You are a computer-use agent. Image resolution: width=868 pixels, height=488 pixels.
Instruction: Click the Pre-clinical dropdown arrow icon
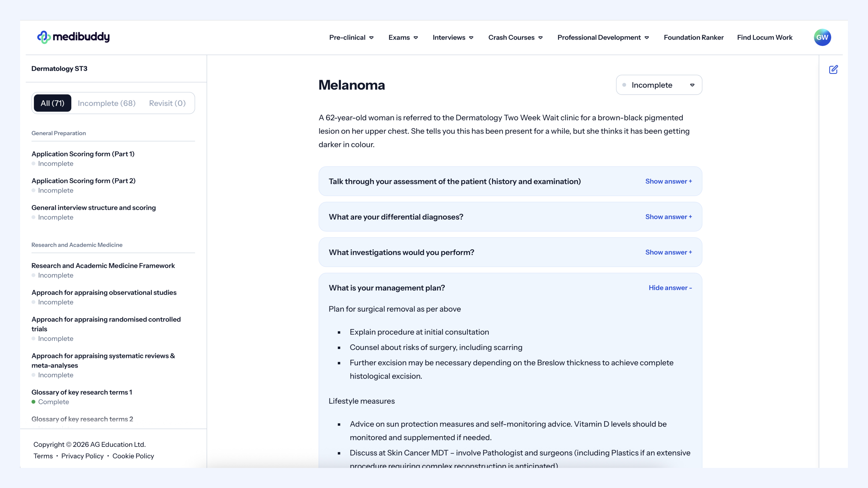(x=371, y=38)
